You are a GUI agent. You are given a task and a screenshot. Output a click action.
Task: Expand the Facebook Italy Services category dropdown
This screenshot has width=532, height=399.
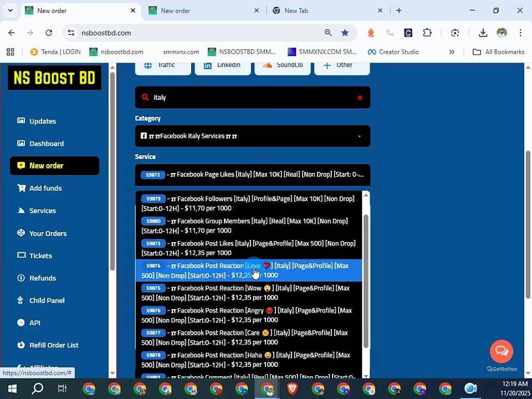[253, 136]
